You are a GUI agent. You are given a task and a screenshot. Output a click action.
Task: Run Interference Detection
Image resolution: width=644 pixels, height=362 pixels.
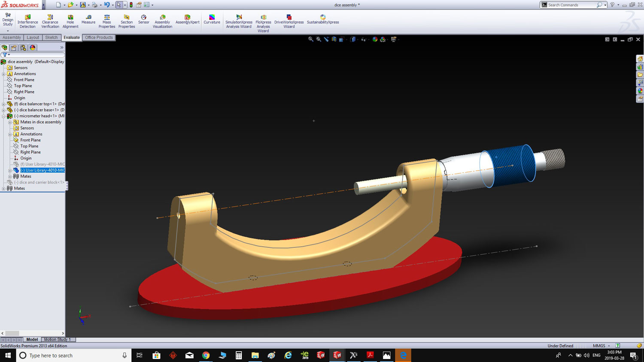(x=27, y=21)
